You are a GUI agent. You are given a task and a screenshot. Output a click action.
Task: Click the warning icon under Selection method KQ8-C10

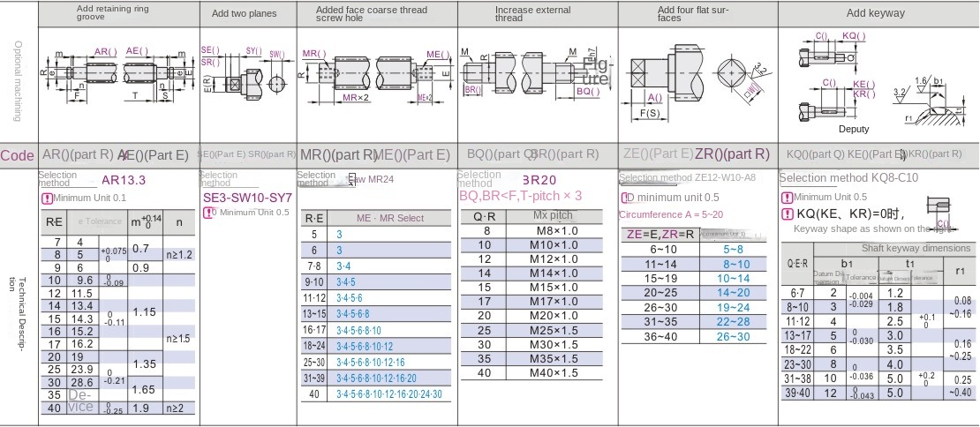coord(788,198)
